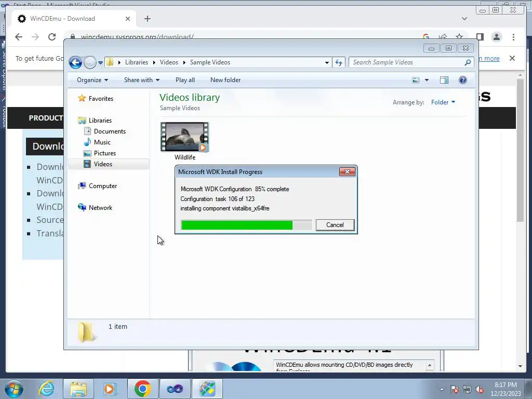
Task: Dismiss the Chrome infobar with X
Action: 512,58
